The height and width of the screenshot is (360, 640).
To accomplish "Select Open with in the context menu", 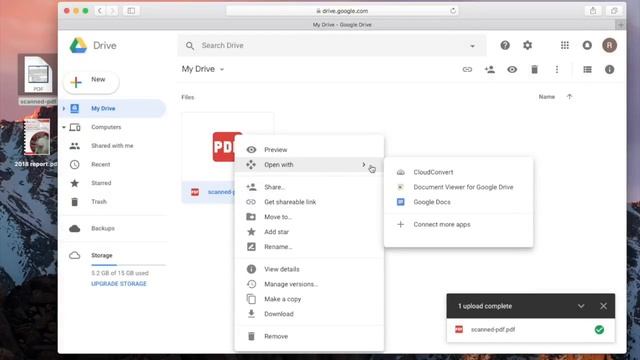I will (x=309, y=165).
